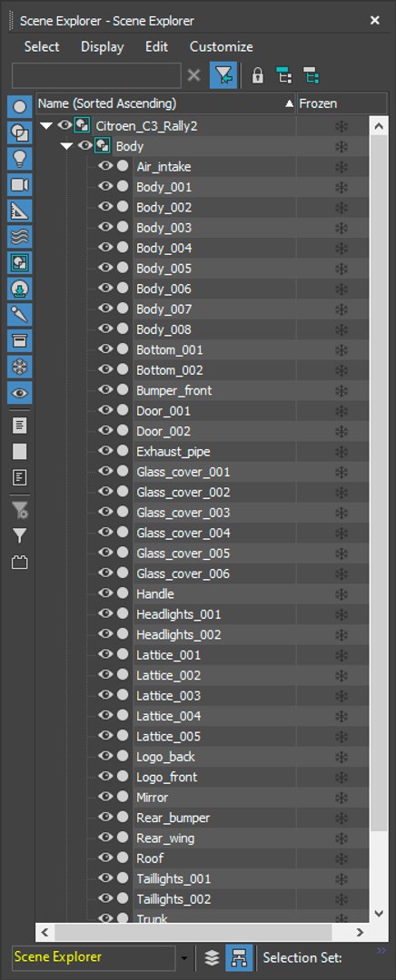The width and height of the screenshot is (396, 980).
Task: Toggle visibility of Citroen_C3_Rally2 group
Action: (64, 125)
